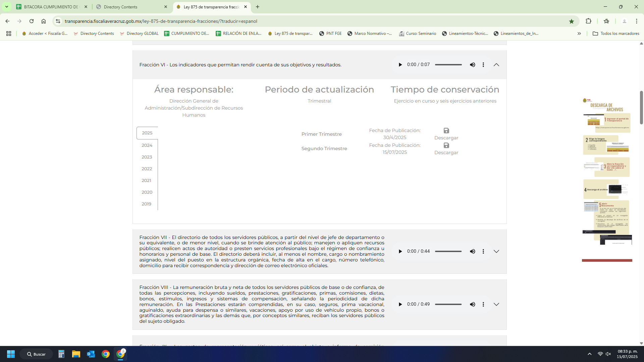644x362 pixels.
Task: Open the Marco Normativo bookmark
Action: (x=370, y=34)
